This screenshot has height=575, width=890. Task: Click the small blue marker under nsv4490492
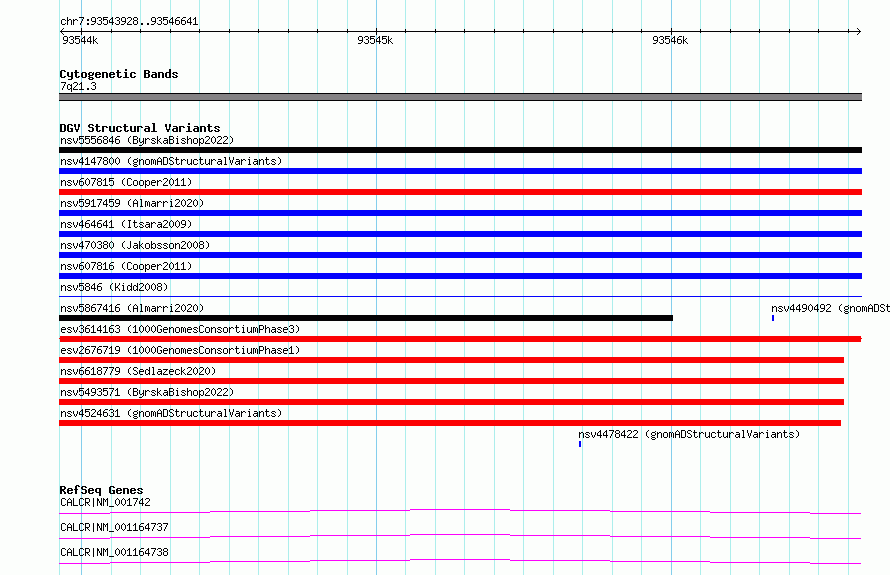point(773,318)
